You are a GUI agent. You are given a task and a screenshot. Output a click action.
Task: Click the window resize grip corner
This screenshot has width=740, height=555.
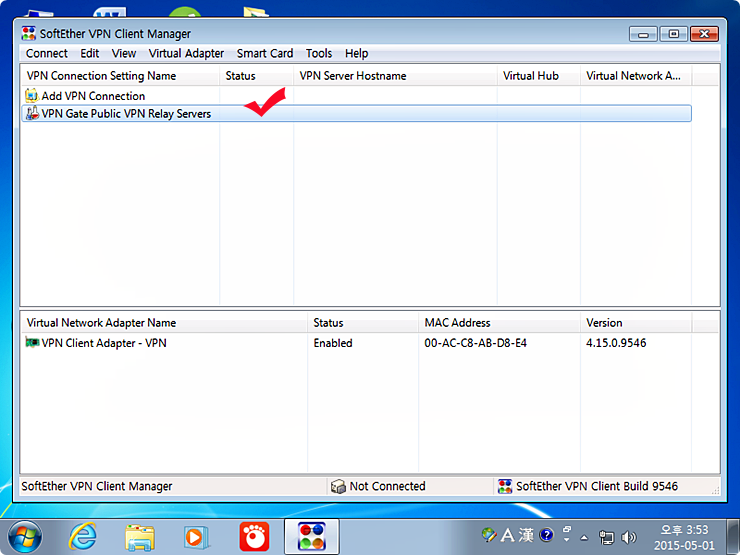tap(715, 490)
